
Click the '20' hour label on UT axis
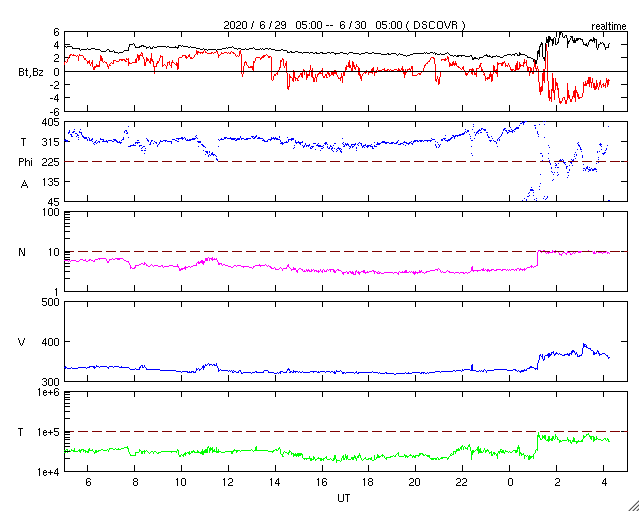click(416, 482)
